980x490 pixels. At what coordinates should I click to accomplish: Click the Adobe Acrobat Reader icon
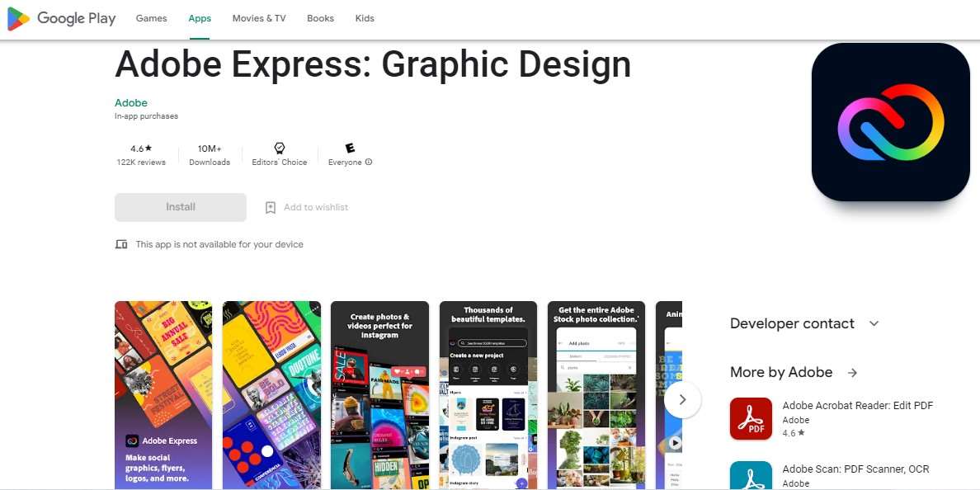pyautogui.click(x=751, y=419)
